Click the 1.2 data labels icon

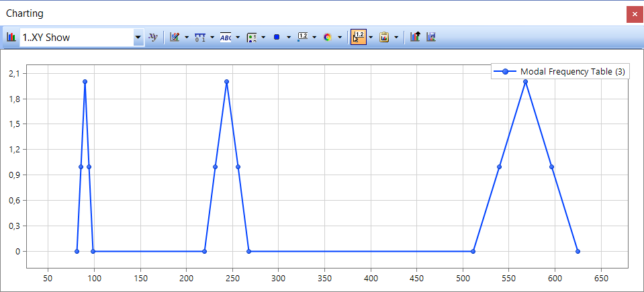click(302, 37)
